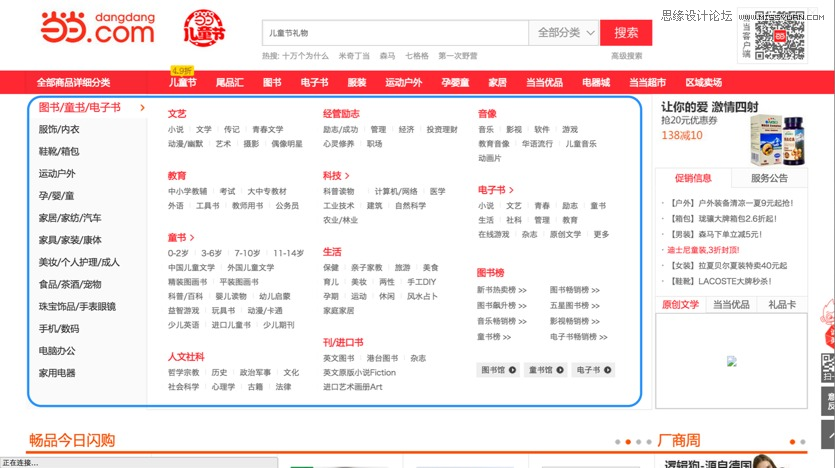Click the 图书馆 button
Viewport: 835px width, 468px height.
pyautogui.click(x=498, y=370)
